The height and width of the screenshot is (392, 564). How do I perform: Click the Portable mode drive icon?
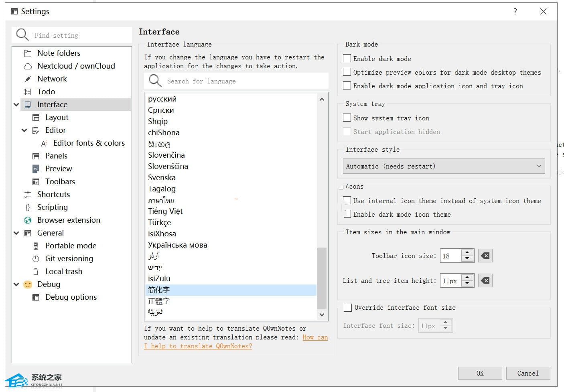pyautogui.click(x=36, y=246)
